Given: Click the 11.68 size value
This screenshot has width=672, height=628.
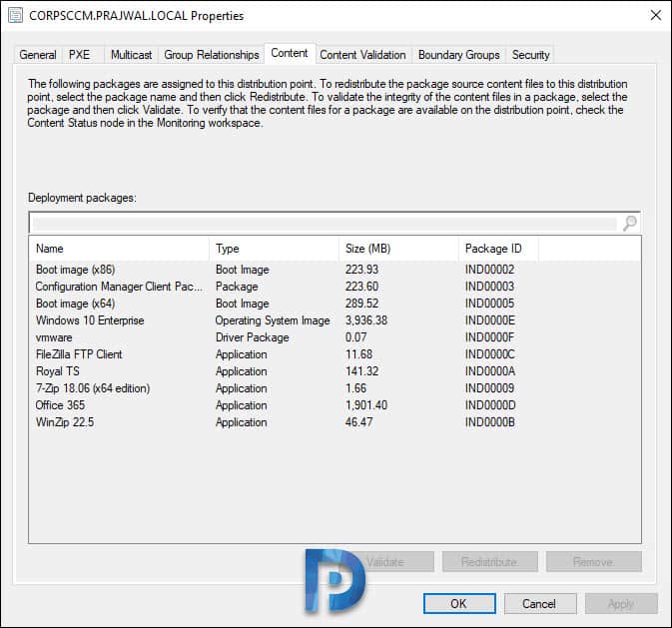Looking at the screenshot, I should (x=359, y=354).
